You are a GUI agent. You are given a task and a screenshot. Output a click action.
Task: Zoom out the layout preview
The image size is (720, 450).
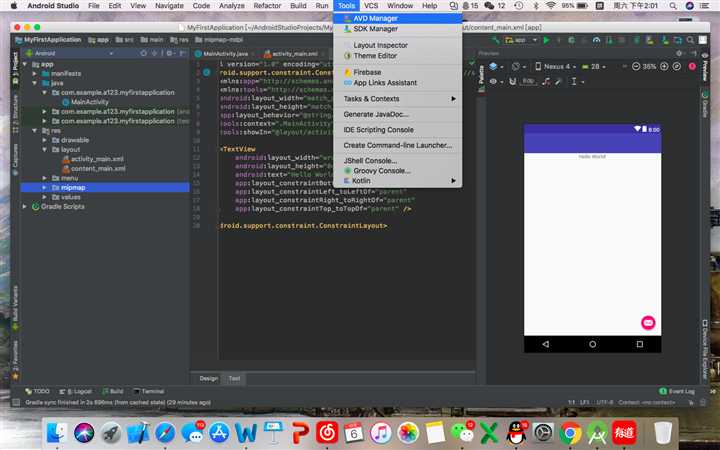(x=636, y=67)
